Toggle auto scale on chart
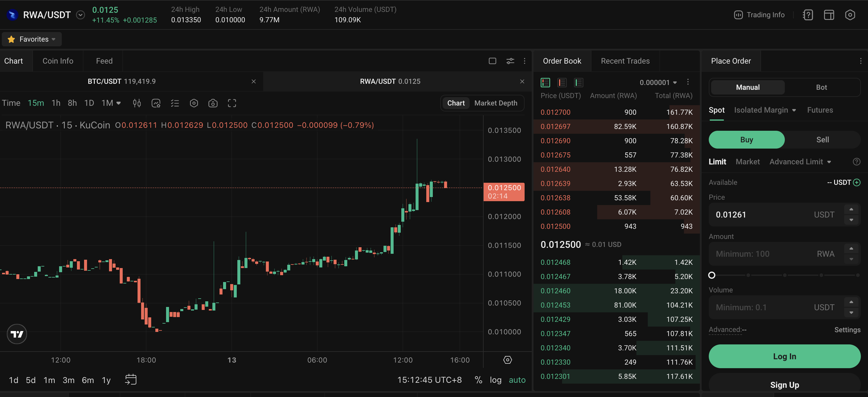The image size is (868, 397). pos(517,380)
